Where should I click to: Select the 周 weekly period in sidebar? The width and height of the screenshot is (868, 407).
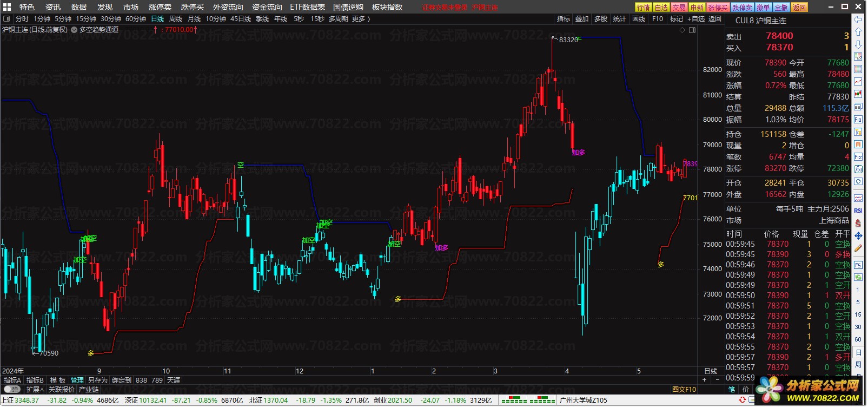click(858, 365)
